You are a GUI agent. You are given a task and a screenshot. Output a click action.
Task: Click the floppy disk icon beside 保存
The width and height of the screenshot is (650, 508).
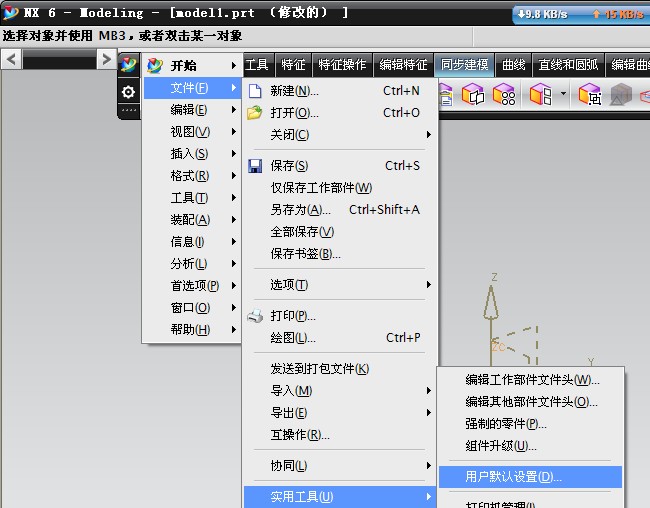[x=255, y=166]
